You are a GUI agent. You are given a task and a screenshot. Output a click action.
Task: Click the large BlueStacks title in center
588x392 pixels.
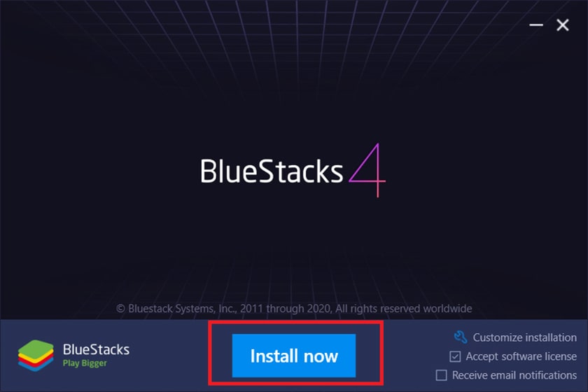tap(272, 171)
